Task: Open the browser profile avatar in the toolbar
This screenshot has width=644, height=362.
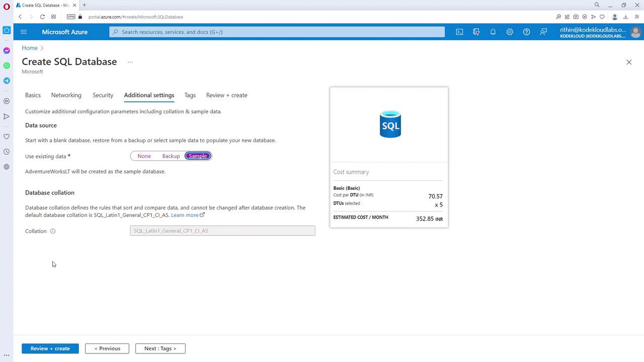Action: [615, 17]
